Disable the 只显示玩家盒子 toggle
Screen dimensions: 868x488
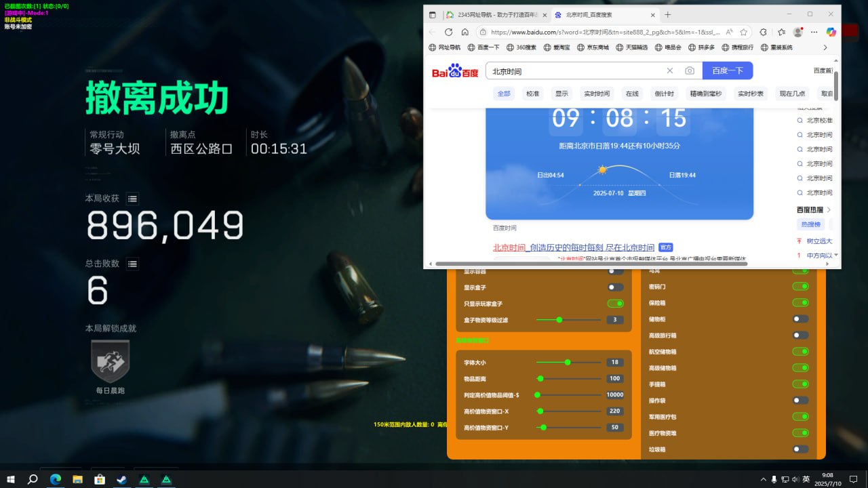click(615, 304)
